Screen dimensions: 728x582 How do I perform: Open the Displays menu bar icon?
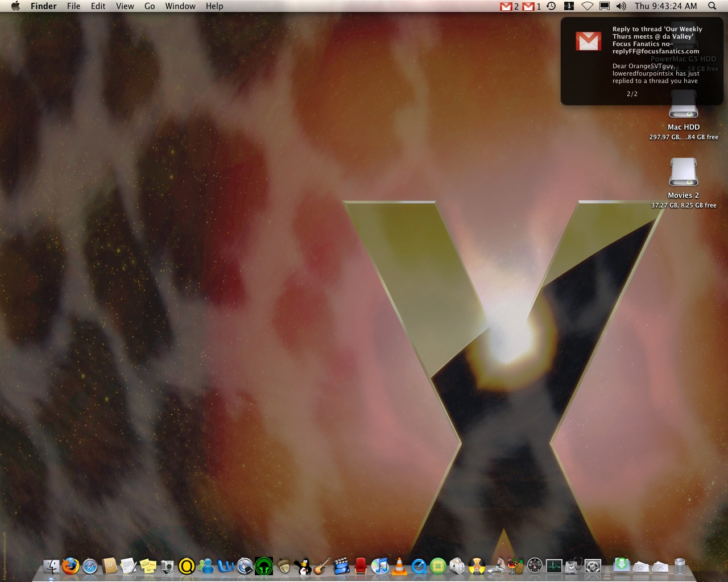pyautogui.click(x=605, y=6)
